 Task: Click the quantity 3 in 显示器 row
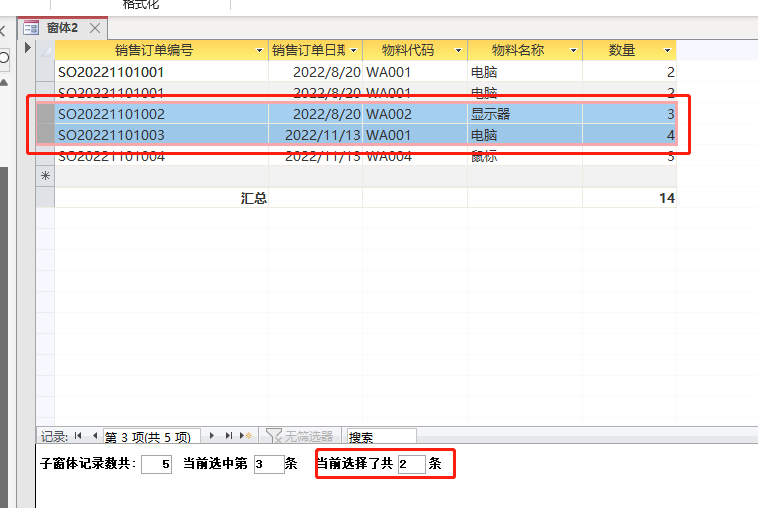629,114
